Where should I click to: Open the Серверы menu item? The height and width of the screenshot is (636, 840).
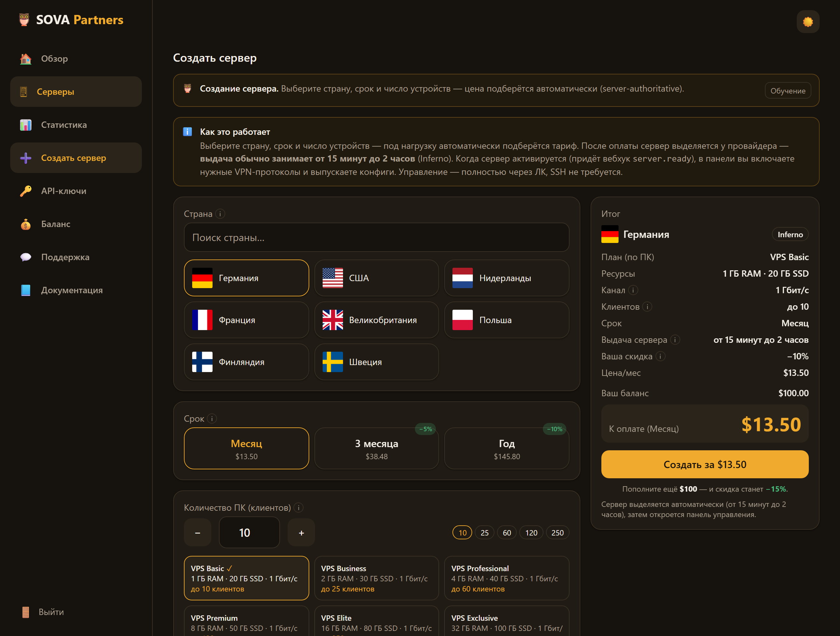[x=76, y=92]
